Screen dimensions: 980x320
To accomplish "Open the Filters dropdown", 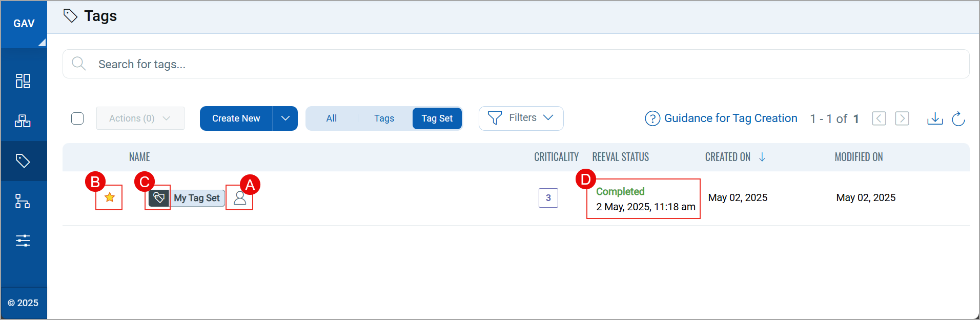I will (521, 118).
